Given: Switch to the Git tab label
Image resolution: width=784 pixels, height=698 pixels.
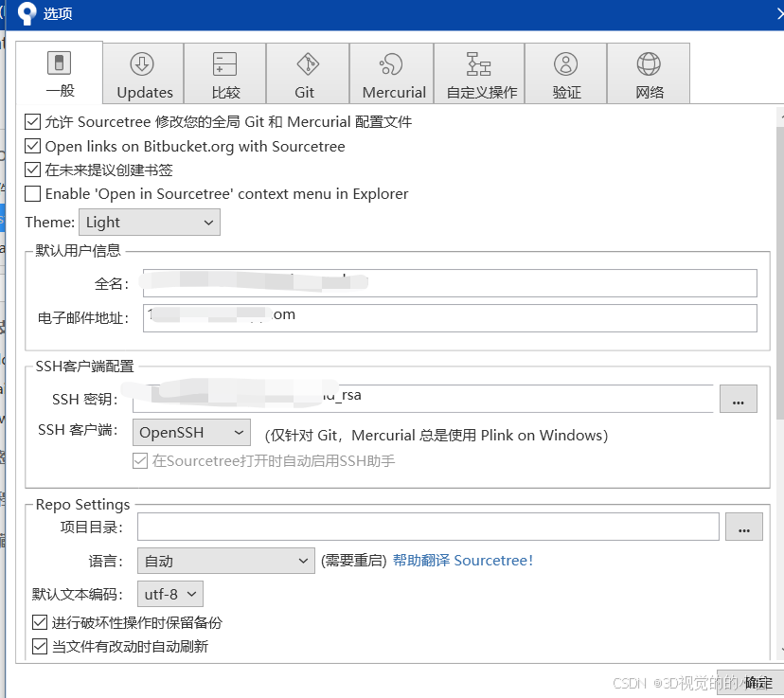Looking at the screenshot, I should (x=305, y=93).
